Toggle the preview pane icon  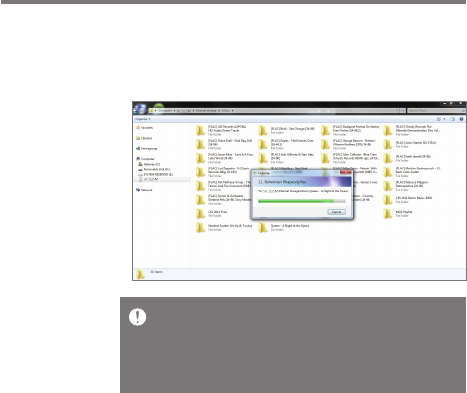pyautogui.click(x=452, y=119)
